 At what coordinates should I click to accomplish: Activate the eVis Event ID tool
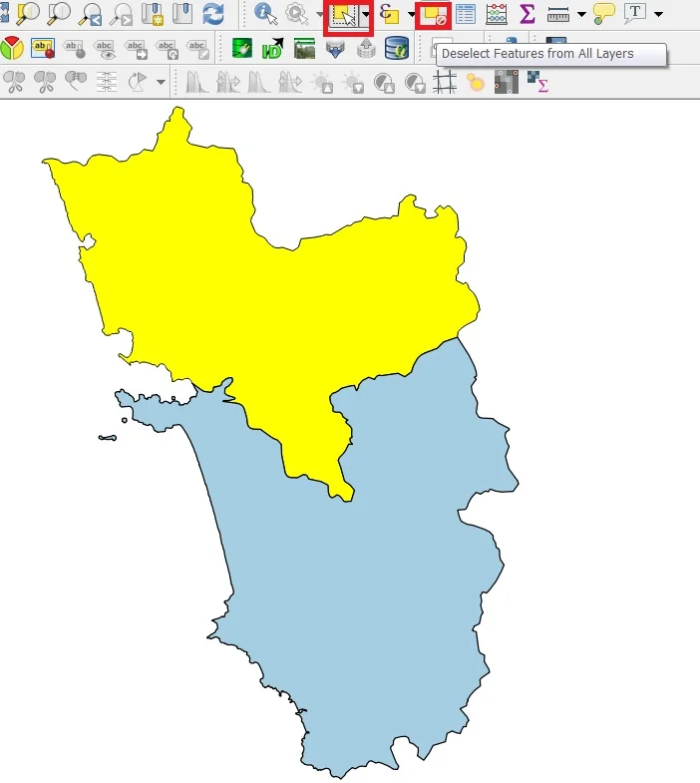point(272,48)
